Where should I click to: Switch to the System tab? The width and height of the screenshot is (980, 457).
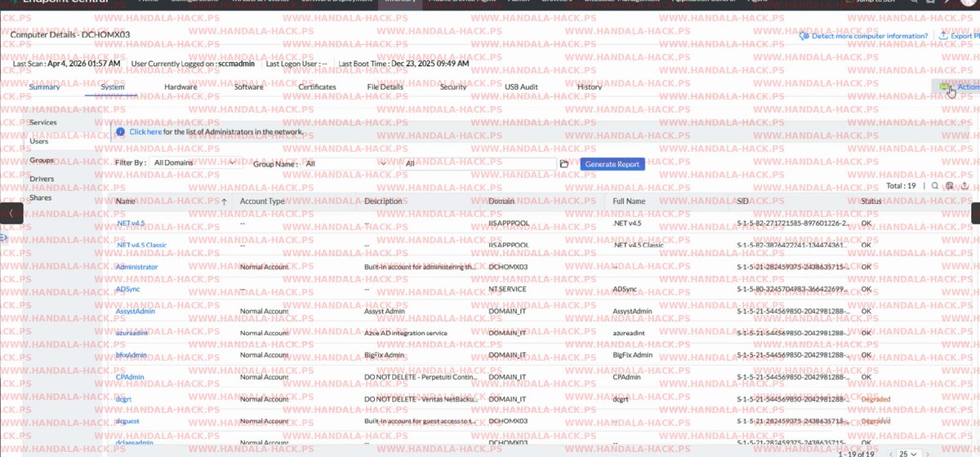113,87
